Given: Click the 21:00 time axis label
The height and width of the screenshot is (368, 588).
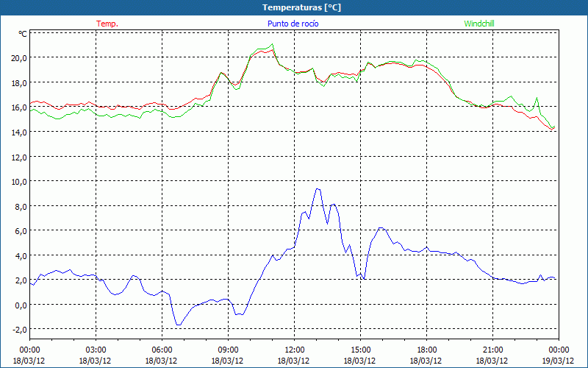Looking at the screenshot, I should click(x=492, y=350).
